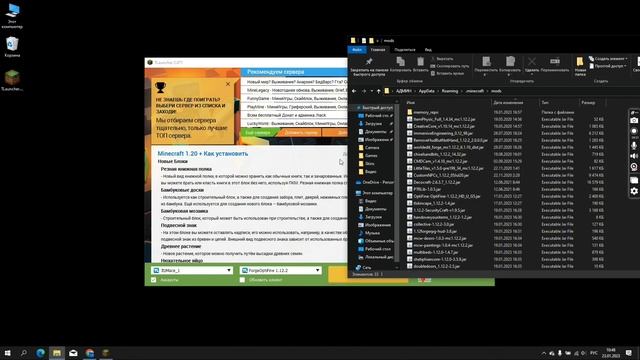The image size is (640, 360).
Task: Click the Pin to Quick Access ribbon icon
Action: (x=369, y=62)
